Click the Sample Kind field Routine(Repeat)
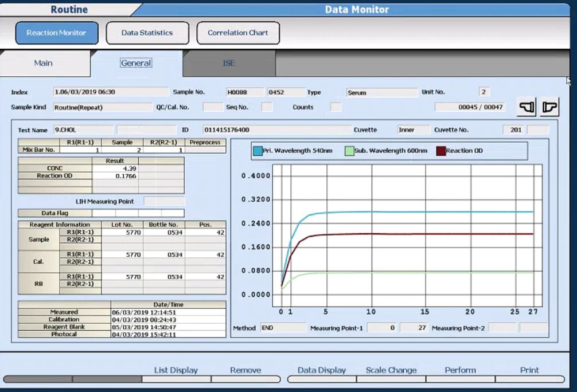This screenshot has width=577, height=392. click(102, 107)
